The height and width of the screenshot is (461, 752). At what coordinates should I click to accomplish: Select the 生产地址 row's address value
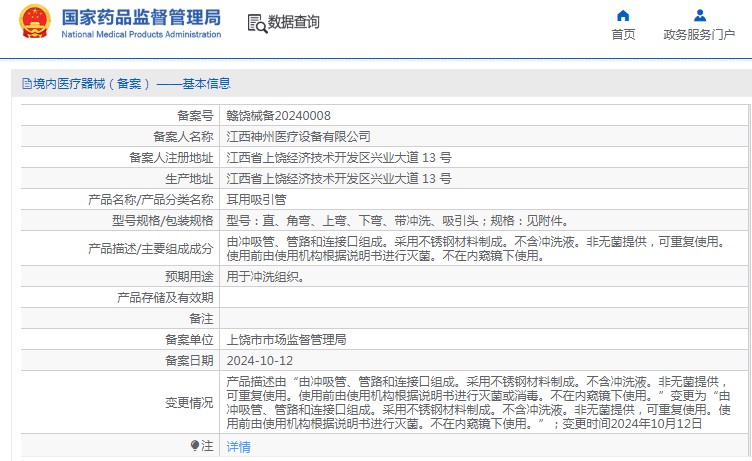[339, 179]
